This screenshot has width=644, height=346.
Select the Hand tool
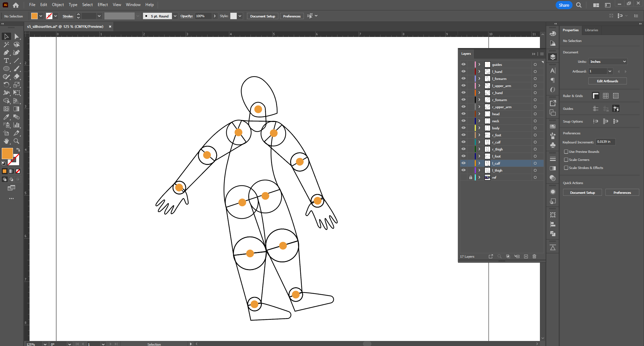[x=6, y=141]
